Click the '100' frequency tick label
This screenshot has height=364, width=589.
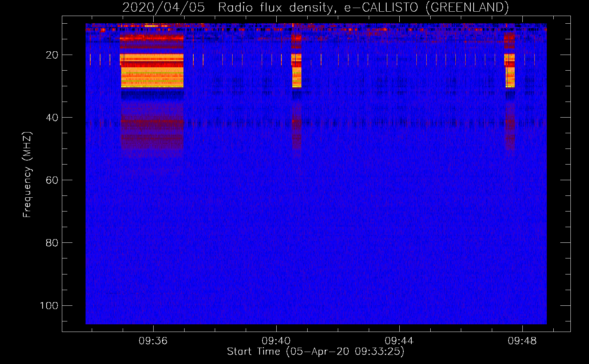(x=49, y=305)
